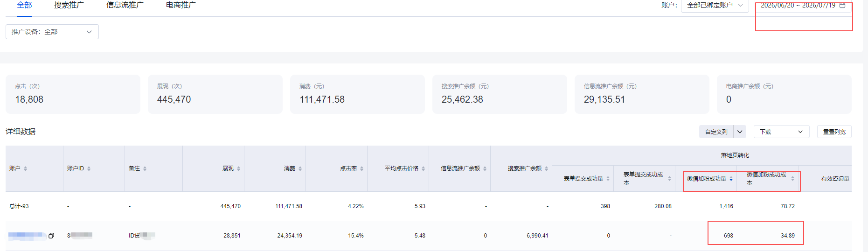Click the calendar icon in date picker

[x=842, y=6]
